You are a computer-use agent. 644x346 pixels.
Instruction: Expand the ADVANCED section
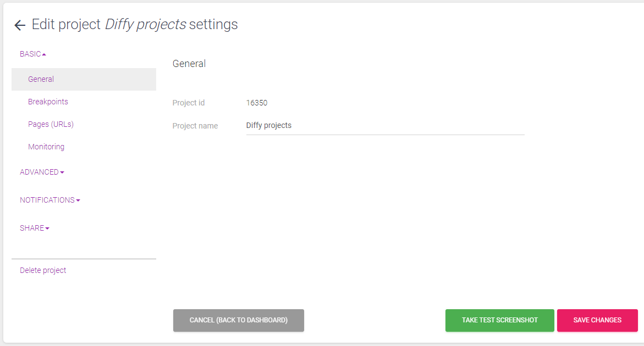(42, 172)
